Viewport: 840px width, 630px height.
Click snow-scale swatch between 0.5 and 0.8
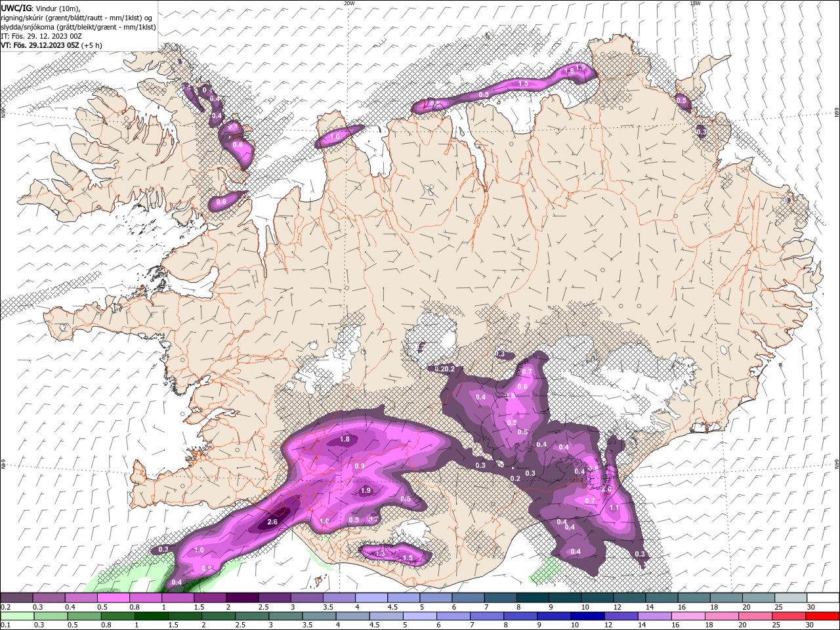(113, 598)
